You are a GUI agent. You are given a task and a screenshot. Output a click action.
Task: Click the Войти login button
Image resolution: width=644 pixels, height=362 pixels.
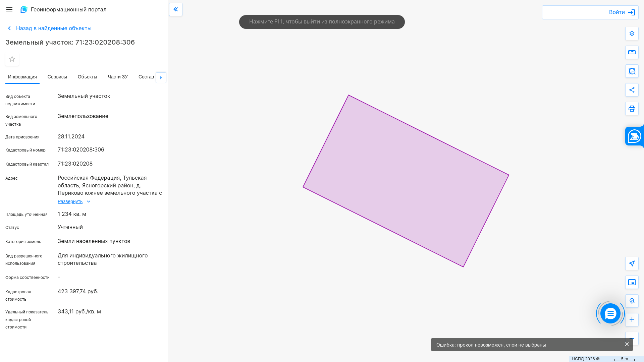point(590,12)
